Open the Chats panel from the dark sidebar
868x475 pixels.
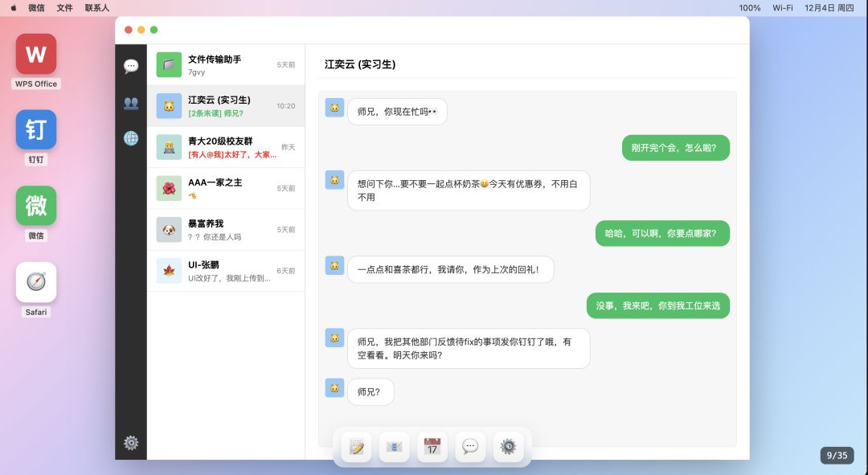coord(130,66)
